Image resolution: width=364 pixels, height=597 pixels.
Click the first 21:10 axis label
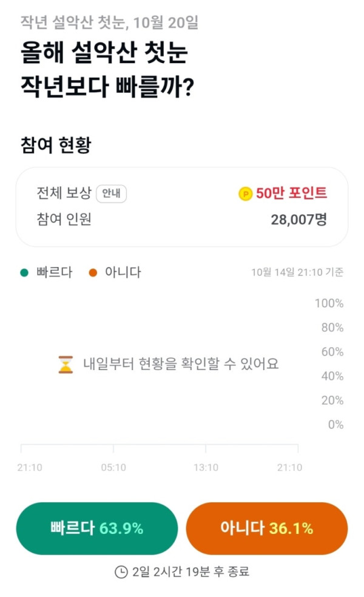tap(30, 467)
